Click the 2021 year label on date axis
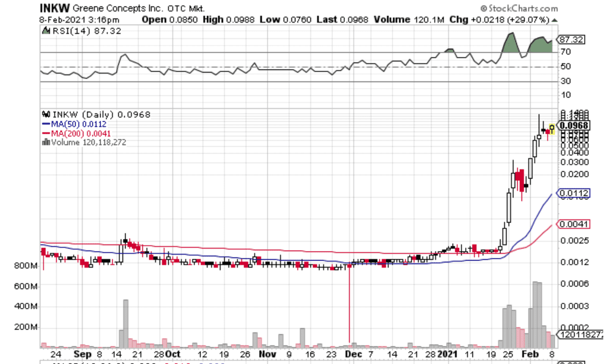The height and width of the screenshot is (364, 609). coord(448,354)
